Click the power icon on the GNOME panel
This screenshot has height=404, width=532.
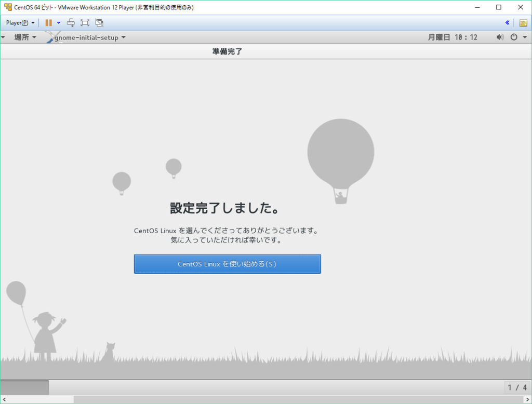point(513,37)
